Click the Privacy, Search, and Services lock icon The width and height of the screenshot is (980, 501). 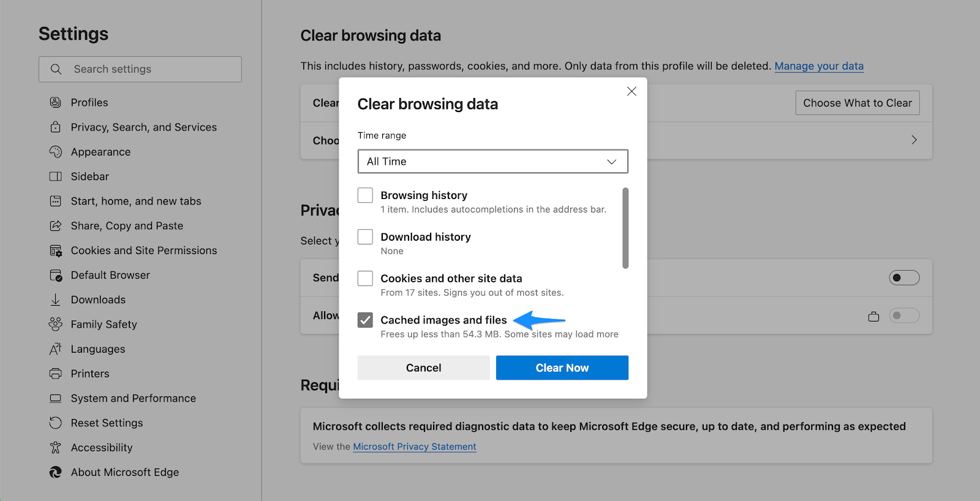[55, 127]
